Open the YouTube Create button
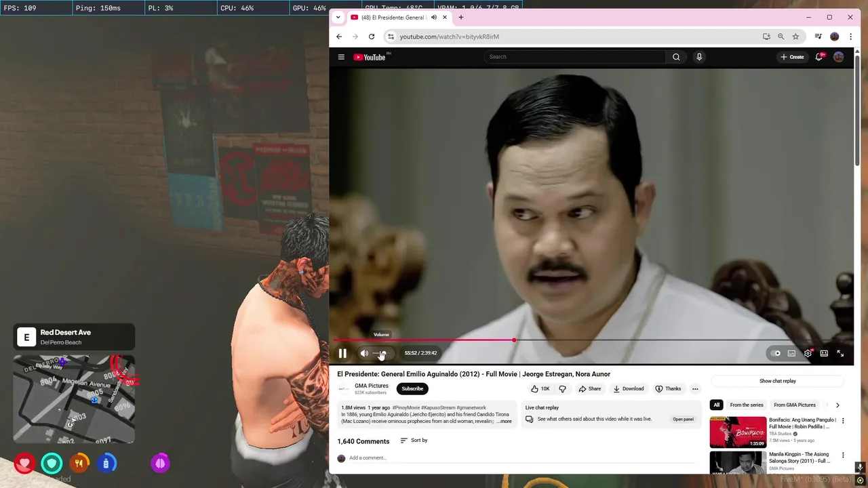868x488 pixels. pyautogui.click(x=792, y=57)
